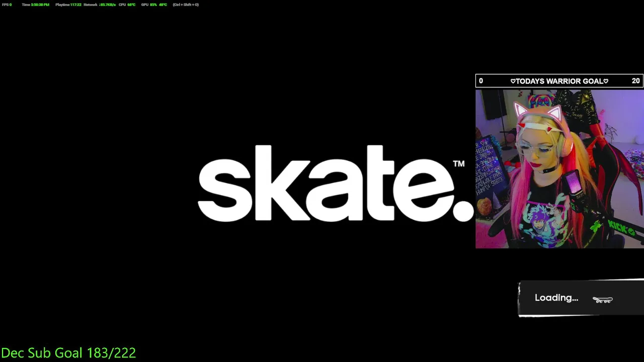Click the skate. game logo

tap(336, 183)
